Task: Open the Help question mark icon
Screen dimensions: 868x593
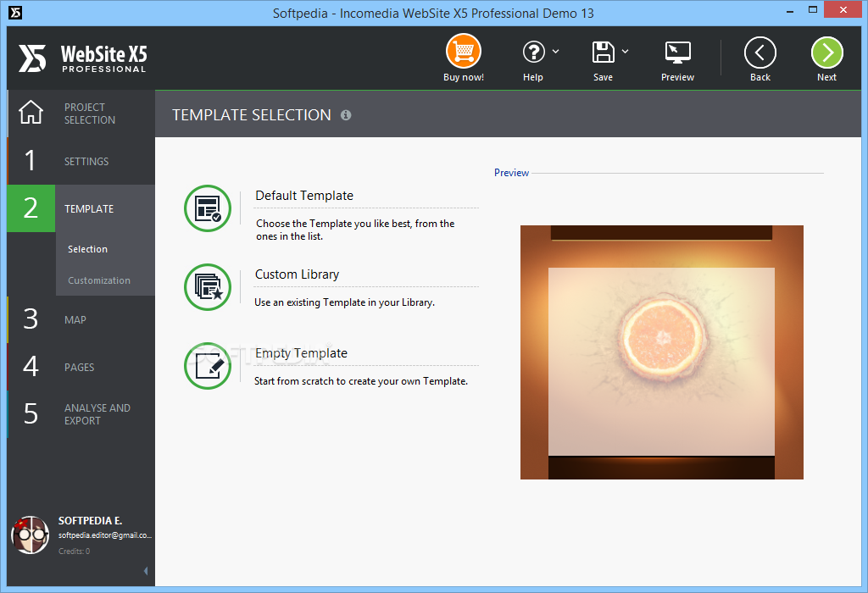Action: pyautogui.click(x=534, y=52)
